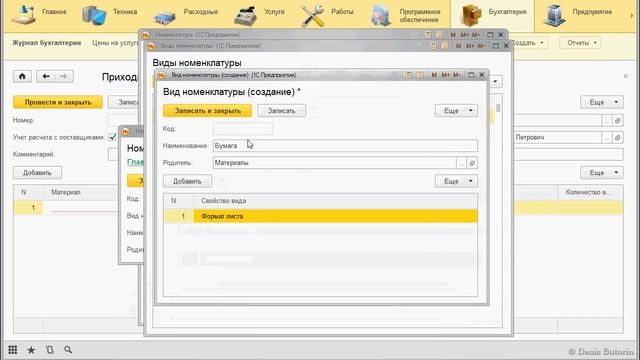The image size is (640, 360).
Task: Open the Отчеты dropdown menu
Action: click(x=581, y=42)
